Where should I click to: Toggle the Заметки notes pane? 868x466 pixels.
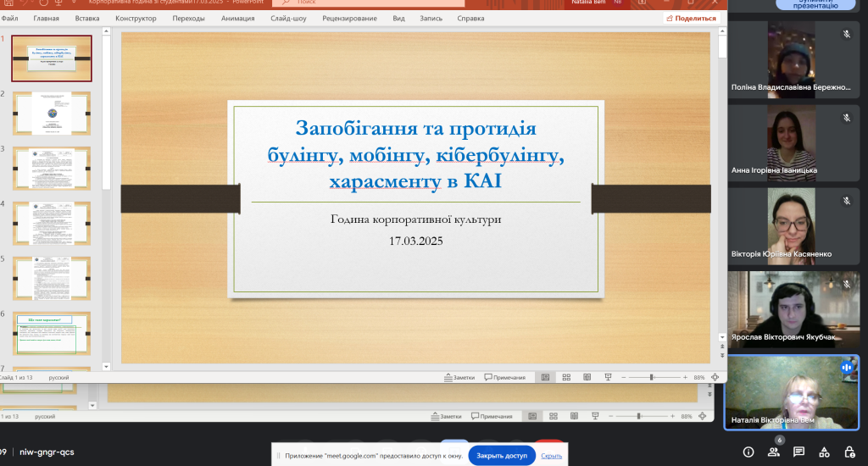click(x=459, y=377)
